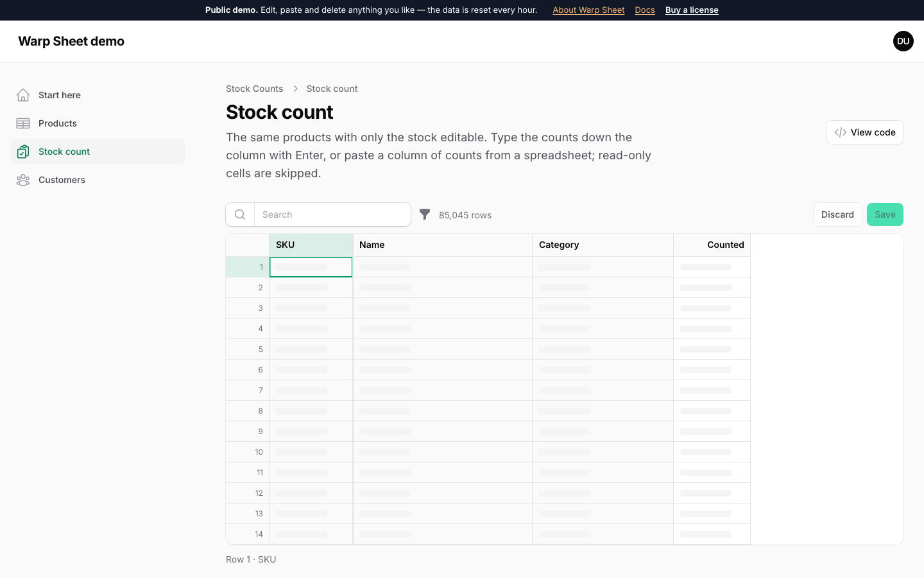This screenshot has width=924, height=578.
Task: Click the code brackets icon in View code
Action: (841, 132)
